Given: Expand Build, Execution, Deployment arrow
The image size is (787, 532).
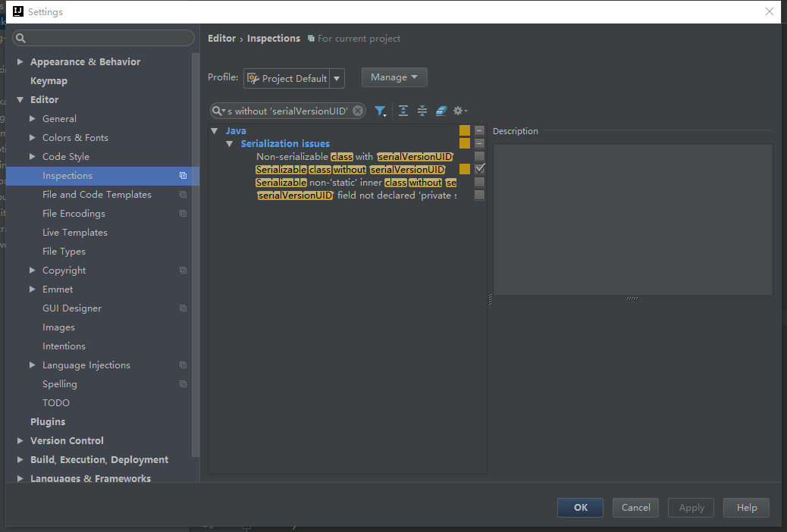Looking at the screenshot, I should tap(20, 460).
